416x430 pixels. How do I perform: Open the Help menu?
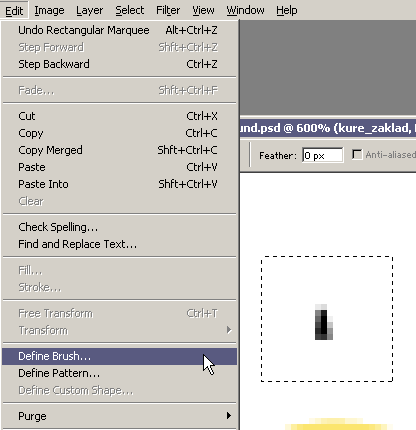pyautogui.click(x=287, y=11)
